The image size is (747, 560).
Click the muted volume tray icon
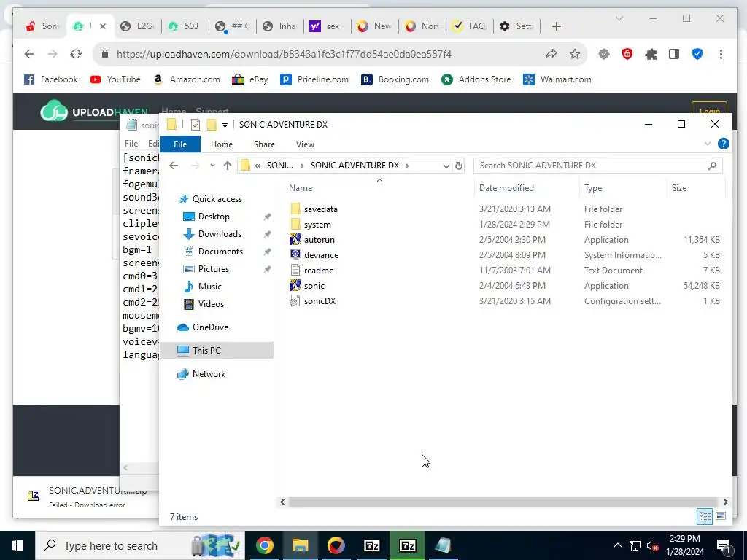(x=652, y=545)
